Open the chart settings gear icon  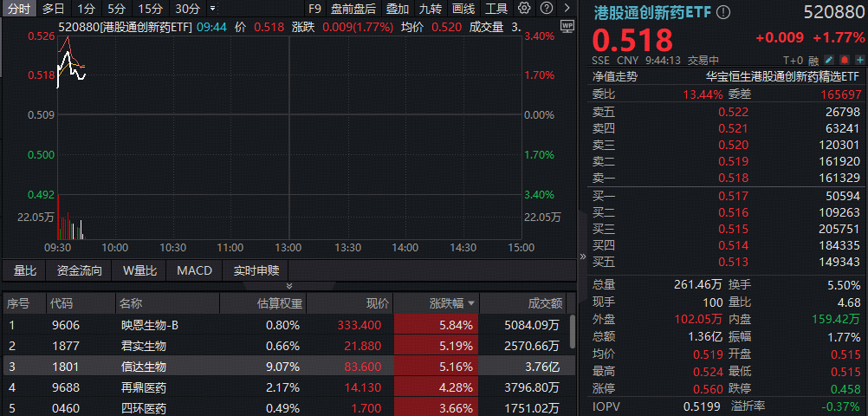coord(524,9)
